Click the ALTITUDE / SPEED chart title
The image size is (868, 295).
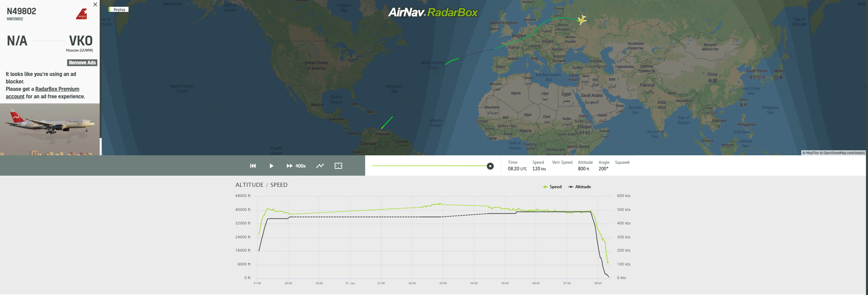click(261, 185)
